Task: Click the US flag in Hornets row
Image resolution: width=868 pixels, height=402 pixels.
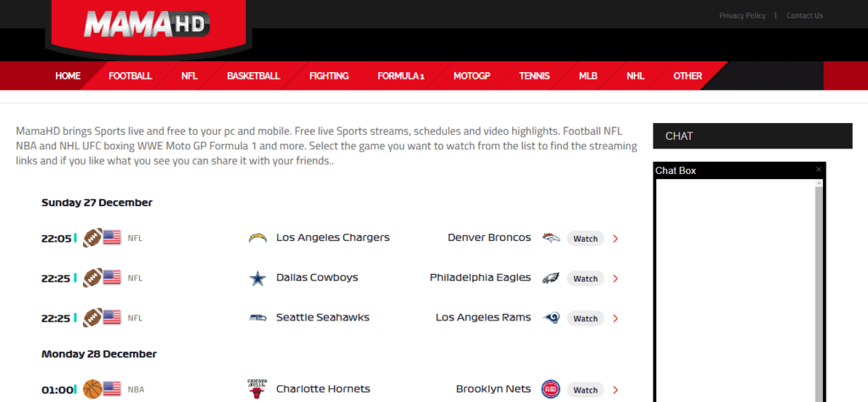Action: pos(112,388)
